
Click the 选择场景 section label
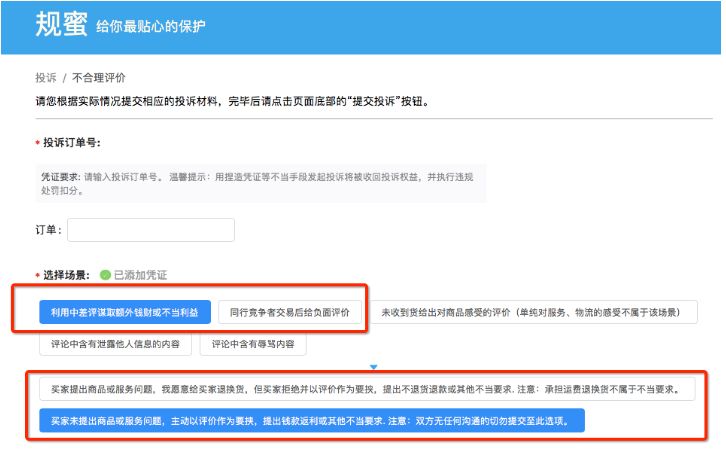66,274
